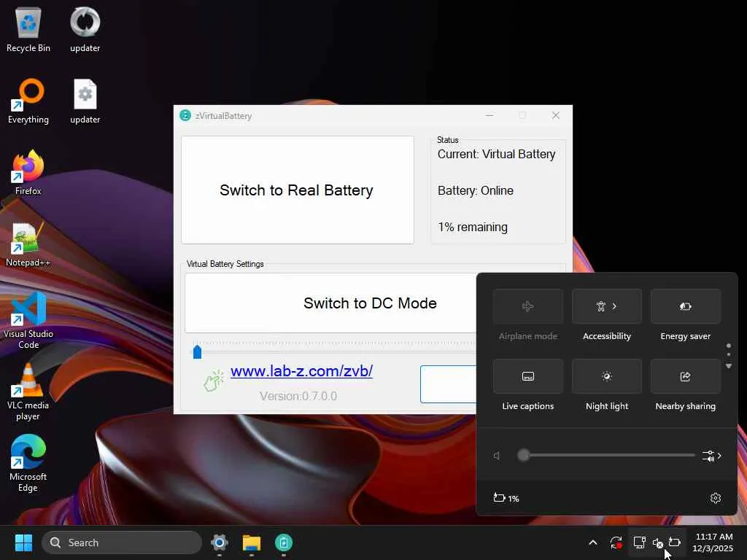Click the battery level slider thumb
The height and width of the screenshot is (560, 747).
pos(197,352)
